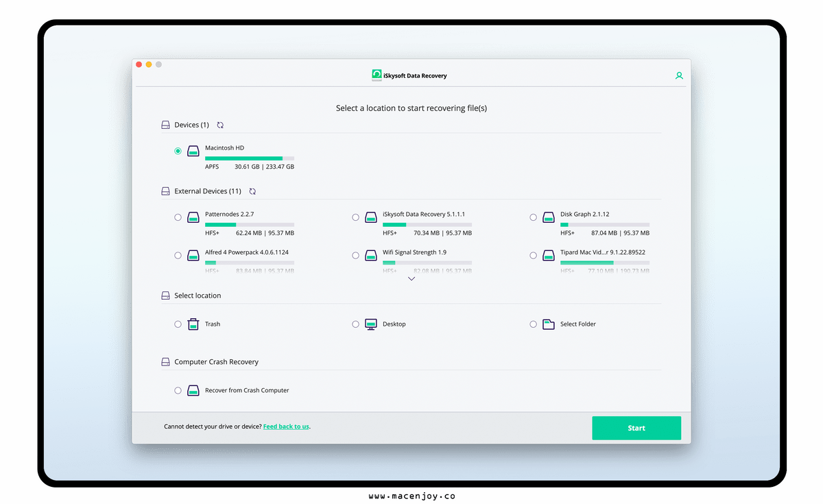Click the Desktop monitor icon

371,324
